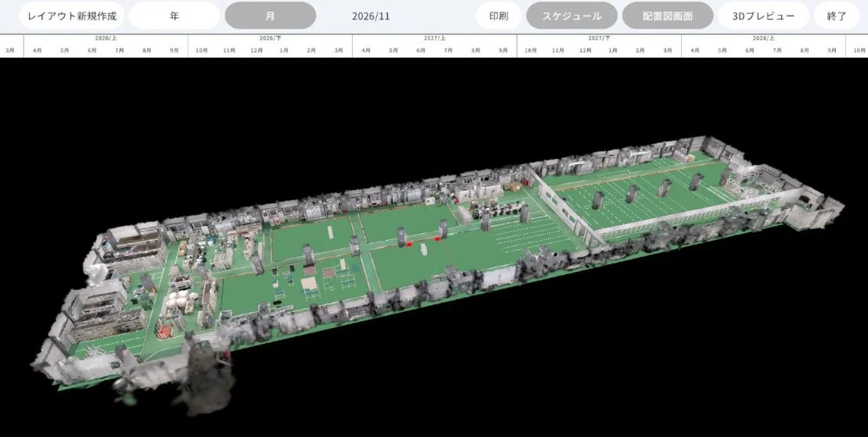868x437 pixels.
Task: Click the レイアウト新規作成 button
Action: 72,16
